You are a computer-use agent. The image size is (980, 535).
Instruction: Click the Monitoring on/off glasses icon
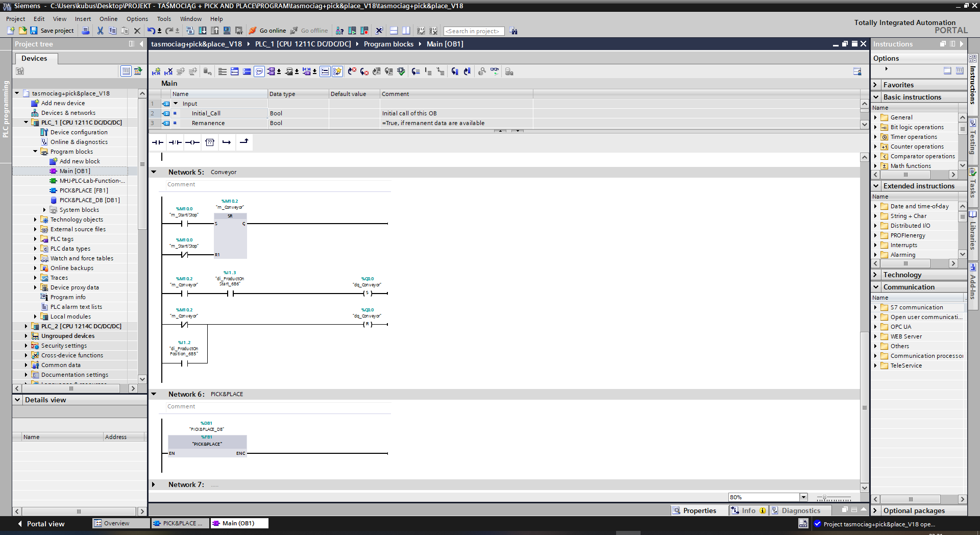[x=495, y=71]
